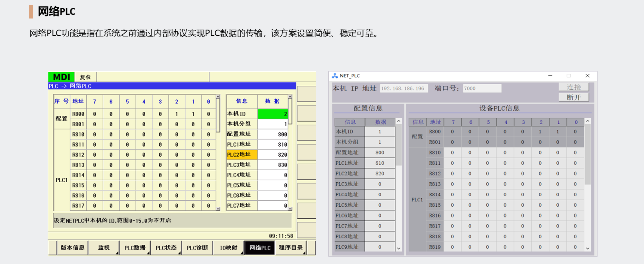Screen dimensions: 644x264
Task: Switch to the IO映射 tab
Action: tap(228, 248)
